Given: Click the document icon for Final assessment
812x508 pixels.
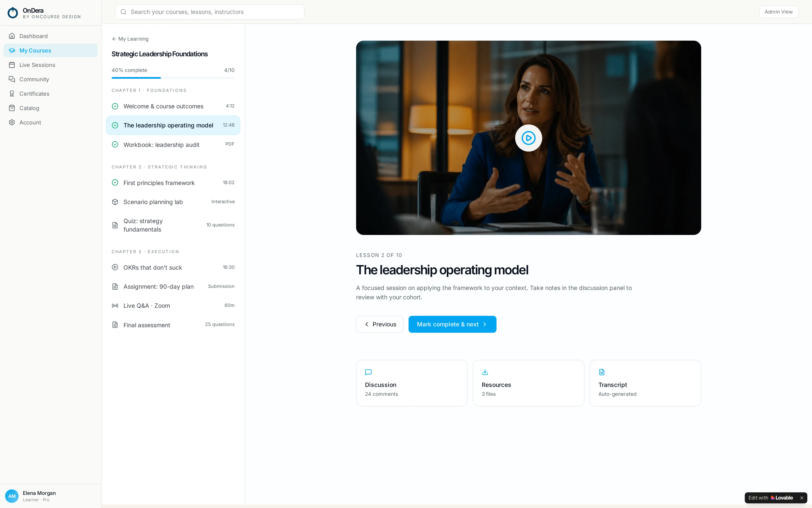Looking at the screenshot, I should coord(115,325).
